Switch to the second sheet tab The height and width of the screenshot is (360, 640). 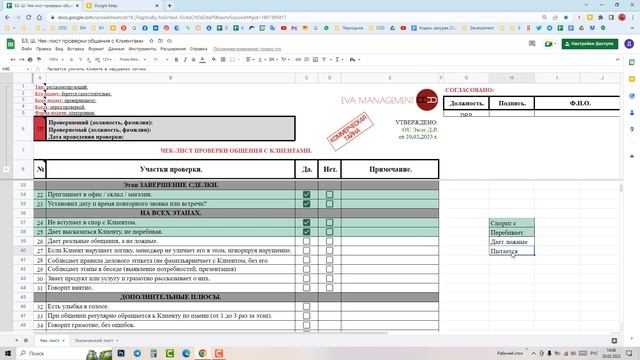point(96,340)
